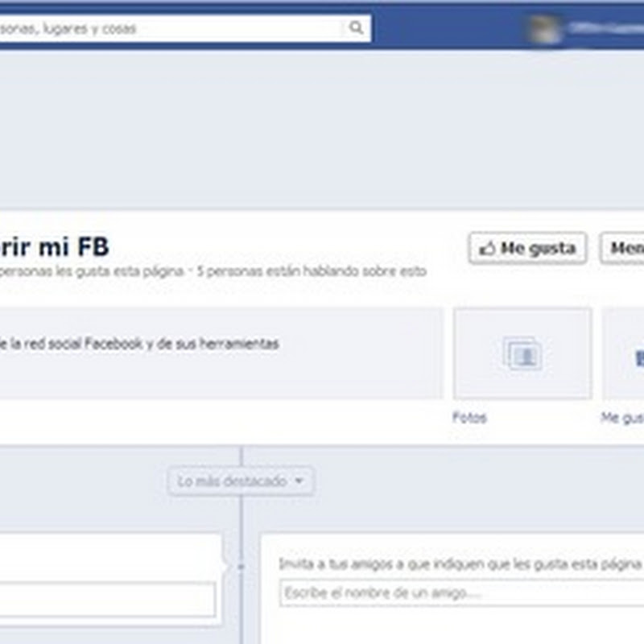
Task: Click 'Escribe el nombre de un amigo' field
Action: tap(461, 592)
